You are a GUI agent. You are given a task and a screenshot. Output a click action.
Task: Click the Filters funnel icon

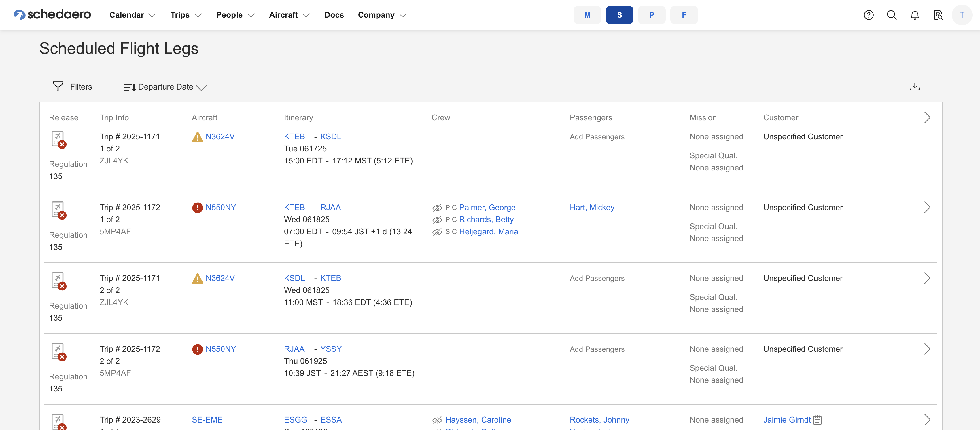point(58,87)
